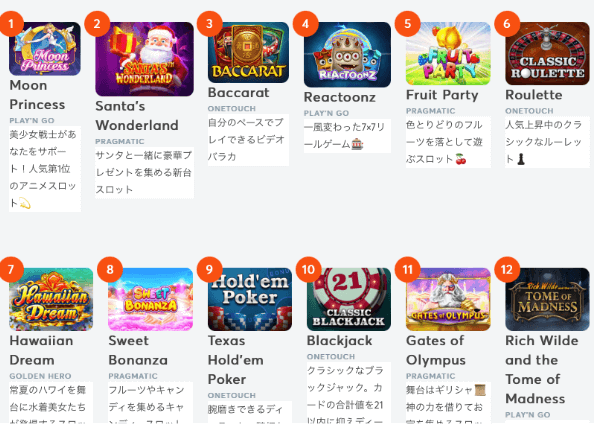Launch the Baccarat game tile image
595x424 pixels.
248,52
